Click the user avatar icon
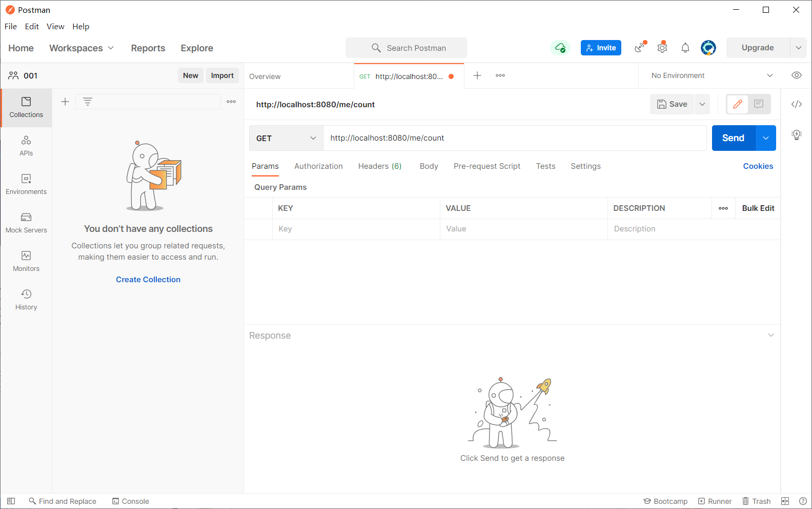Screen dimensions: 812x509 [708, 48]
